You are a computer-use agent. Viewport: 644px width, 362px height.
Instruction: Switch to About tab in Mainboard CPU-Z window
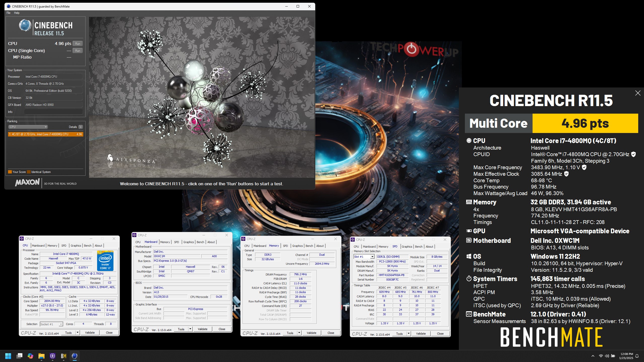coord(211,242)
